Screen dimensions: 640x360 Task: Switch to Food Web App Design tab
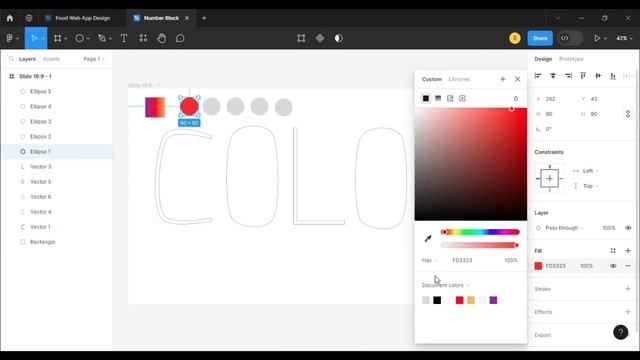[x=82, y=18]
